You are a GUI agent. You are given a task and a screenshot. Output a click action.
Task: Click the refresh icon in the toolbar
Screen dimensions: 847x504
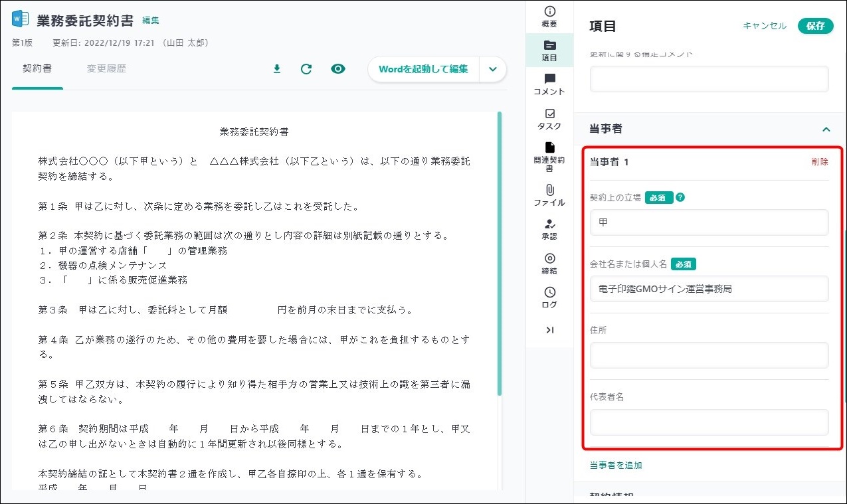306,69
